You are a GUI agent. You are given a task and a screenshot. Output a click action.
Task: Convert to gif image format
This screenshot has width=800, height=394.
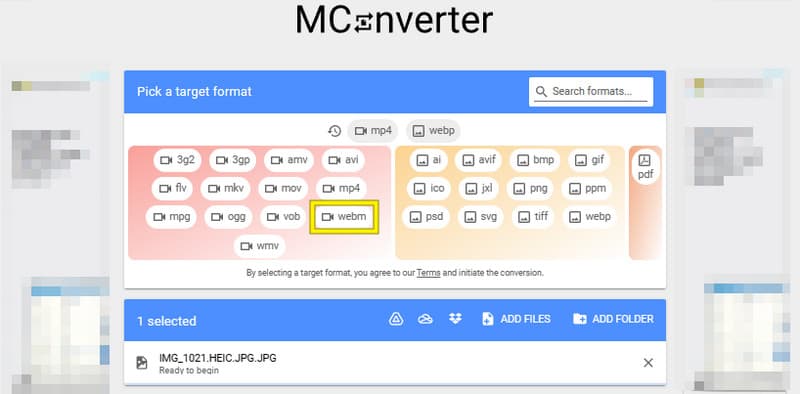pyautogui.click(x=589, y=160)
